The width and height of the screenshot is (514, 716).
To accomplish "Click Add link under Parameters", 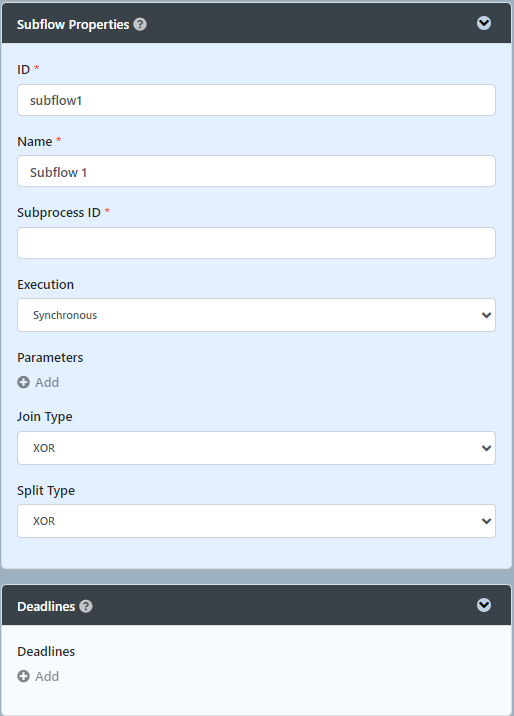I will 47,382.
